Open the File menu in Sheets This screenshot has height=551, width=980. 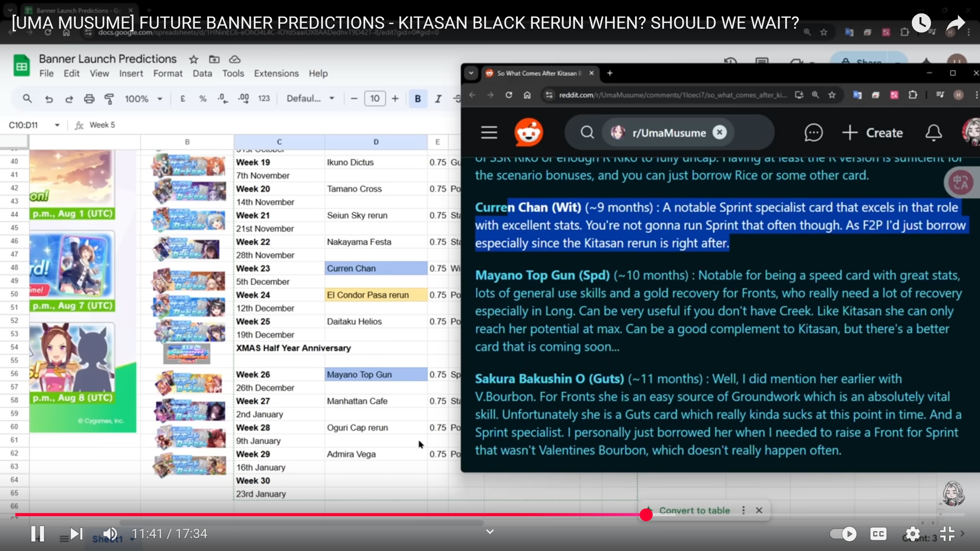point(46,73)
